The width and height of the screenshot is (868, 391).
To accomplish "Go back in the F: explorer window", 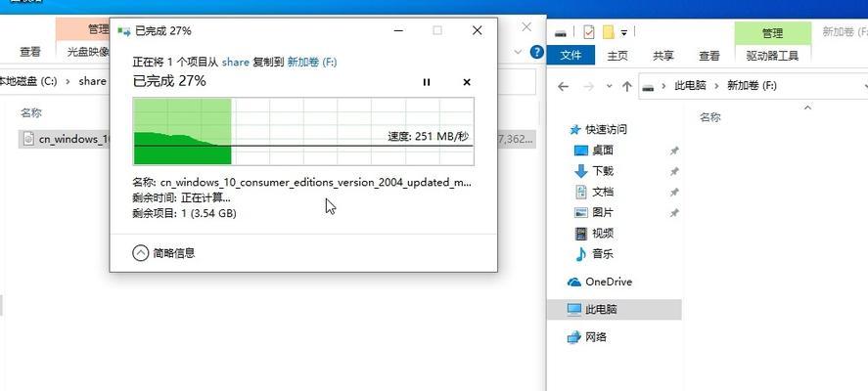I will point(564,86).
